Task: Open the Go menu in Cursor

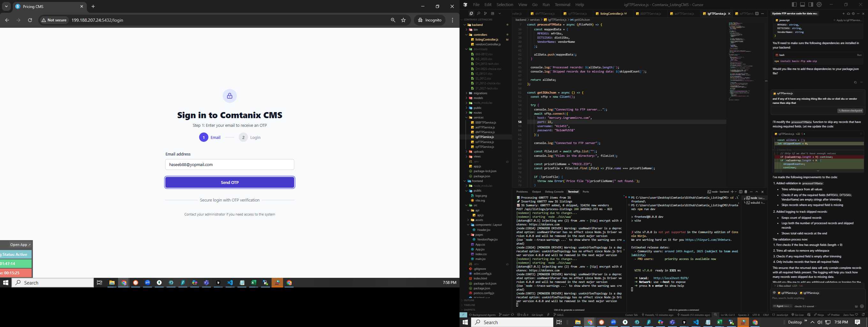Action: tap(535, 5)
